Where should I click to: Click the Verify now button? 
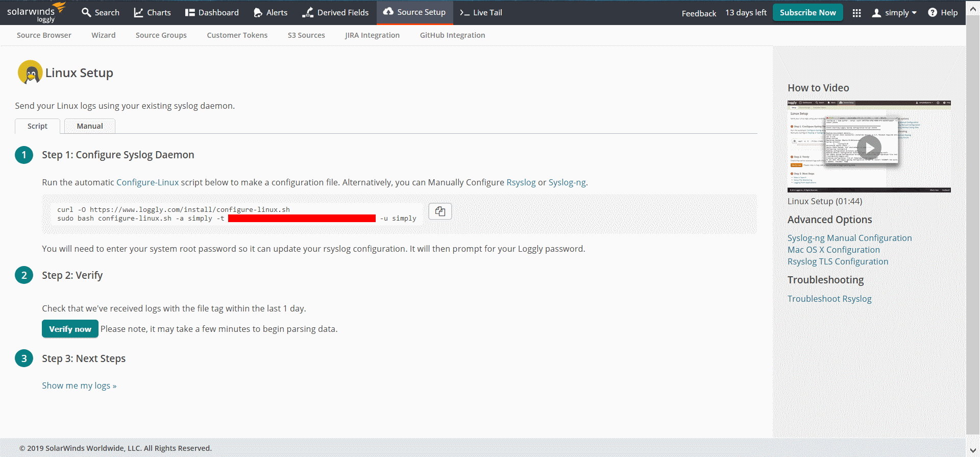pyautogui.click(x=70, y=329)
